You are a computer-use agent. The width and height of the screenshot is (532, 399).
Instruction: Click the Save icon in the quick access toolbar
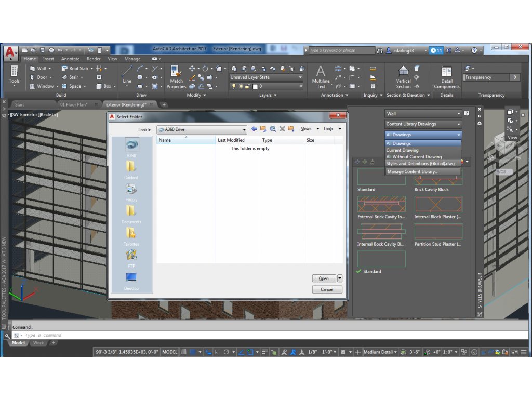(x=43, y=50)
